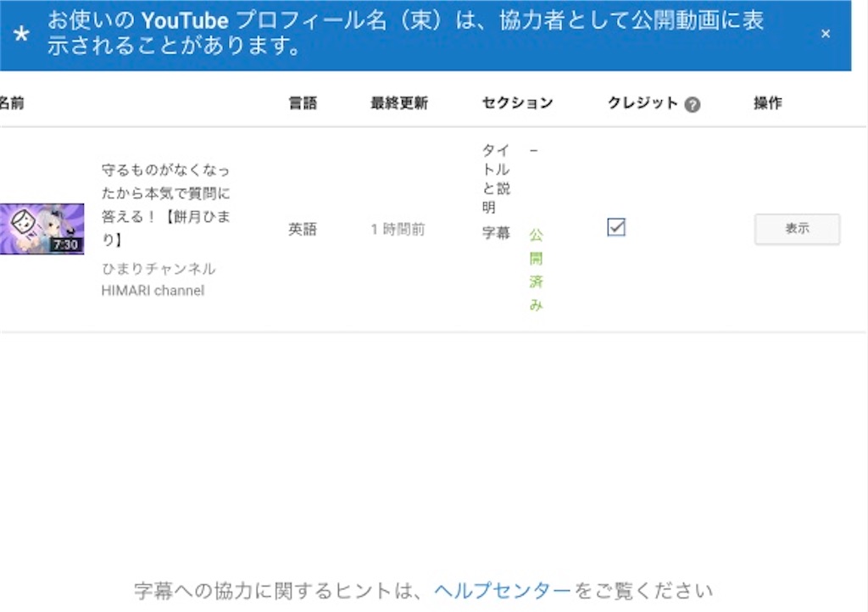The image size is (868, 612).
Task: Click the banner message about YouTube profile name
Action: coord(405,33)
